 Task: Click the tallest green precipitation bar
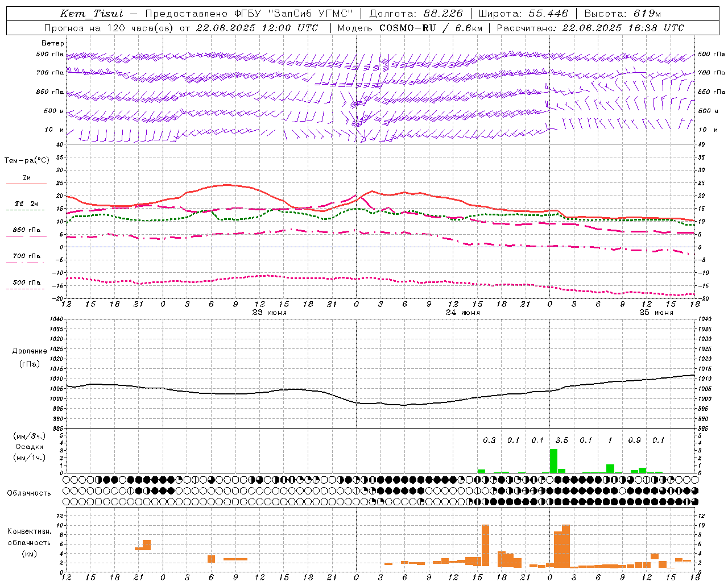pos(553,461)
